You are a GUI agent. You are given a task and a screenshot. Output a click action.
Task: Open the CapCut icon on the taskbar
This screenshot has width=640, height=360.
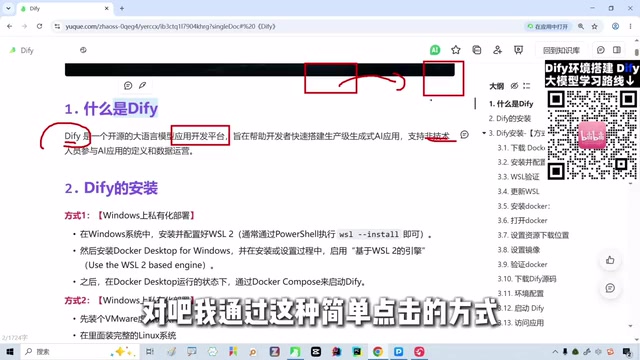click(316, 351)
